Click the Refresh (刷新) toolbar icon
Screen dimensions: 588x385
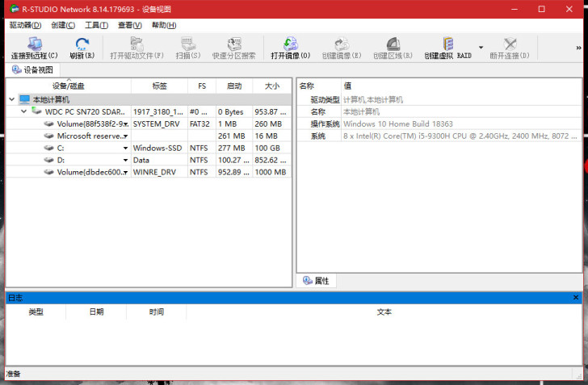[x=82, y=44]
